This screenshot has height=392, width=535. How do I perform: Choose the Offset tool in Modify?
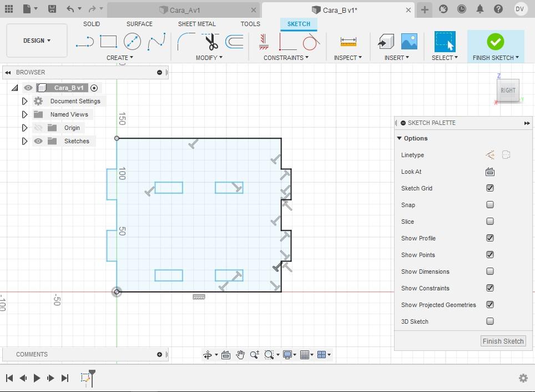(234, 42)
